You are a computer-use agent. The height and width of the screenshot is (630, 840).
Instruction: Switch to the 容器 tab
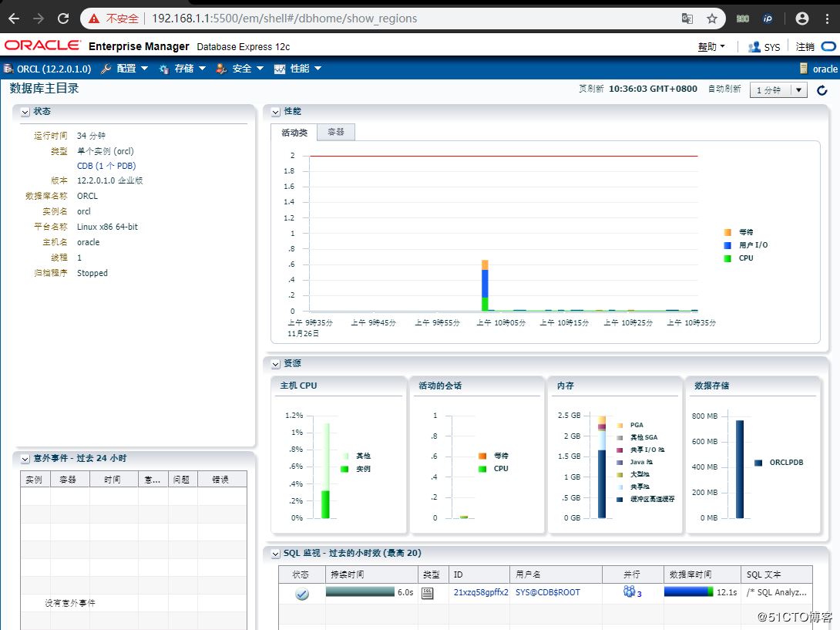tap(336, 133)
